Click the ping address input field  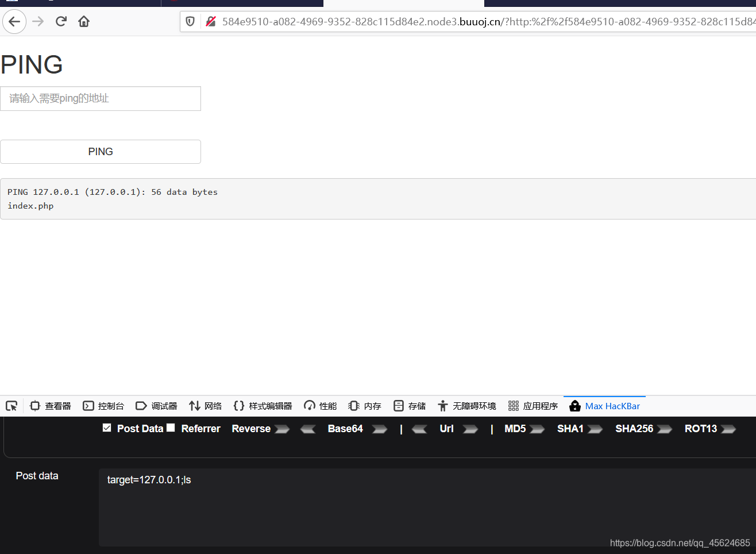tap(101, 98)
